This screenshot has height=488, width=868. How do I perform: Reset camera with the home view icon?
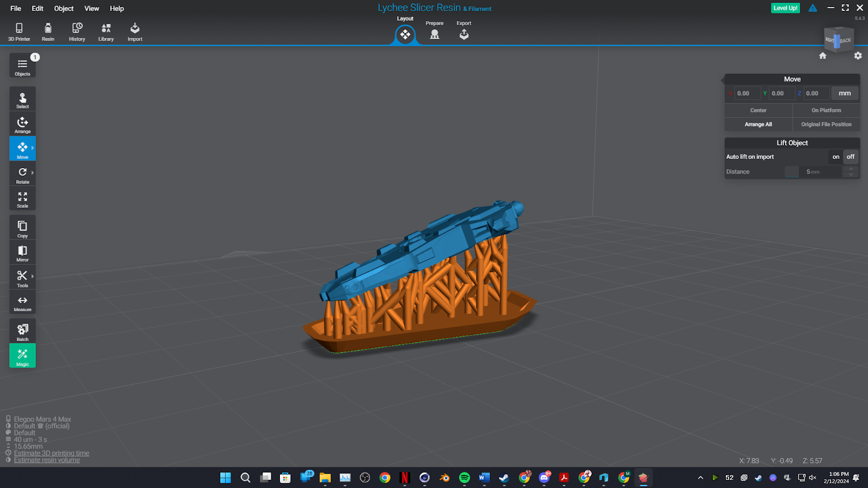coord(822,55)
